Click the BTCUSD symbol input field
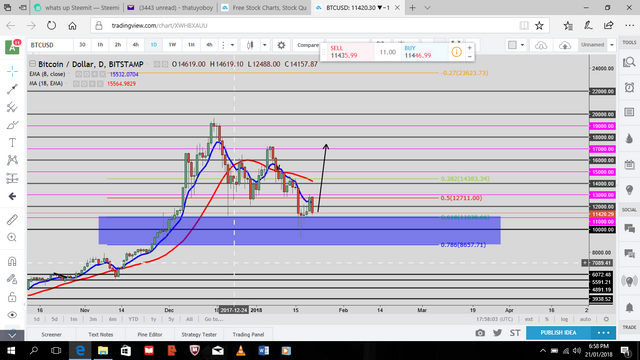This screenshot has height=360, width=640. click(x=50, y=45)
